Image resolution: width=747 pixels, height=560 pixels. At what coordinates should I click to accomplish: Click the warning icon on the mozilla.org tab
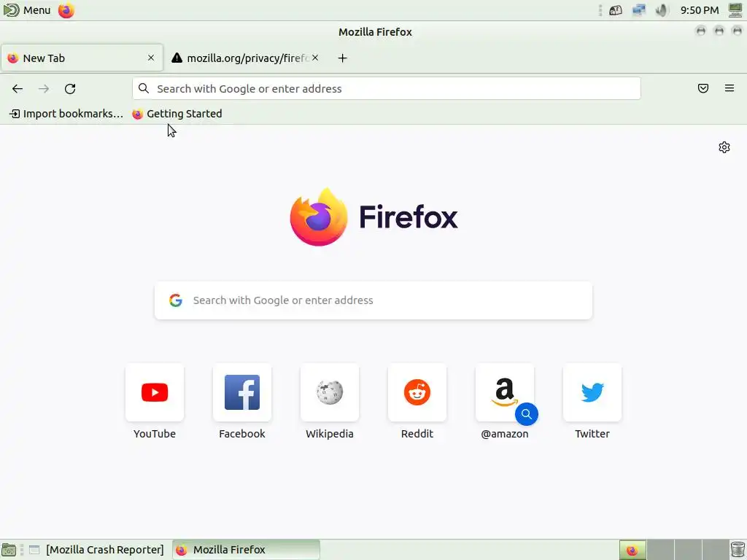[x=177, y=58]
